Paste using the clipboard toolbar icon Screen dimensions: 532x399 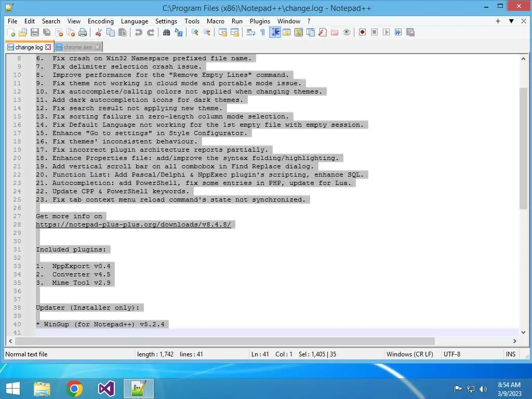pyautogui.click(x=123, y=32)
